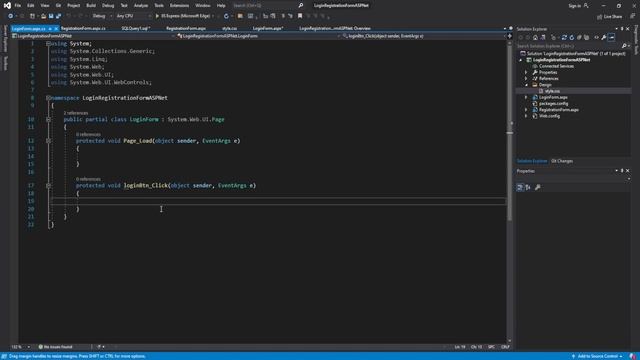Pin the LoginForm.aspx.cs tab
Screen dimensions: 640x360
50,29
